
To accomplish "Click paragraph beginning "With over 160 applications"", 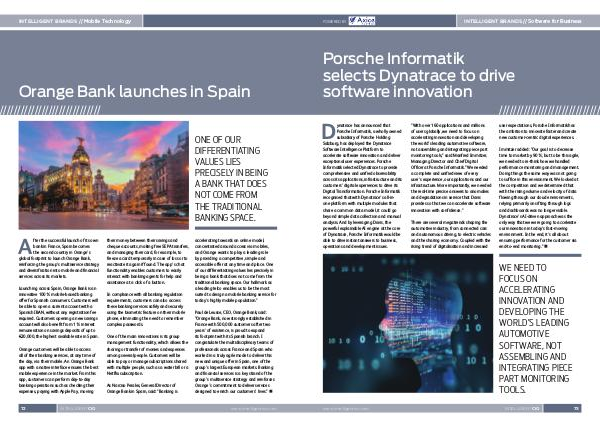I will [450, 168].
